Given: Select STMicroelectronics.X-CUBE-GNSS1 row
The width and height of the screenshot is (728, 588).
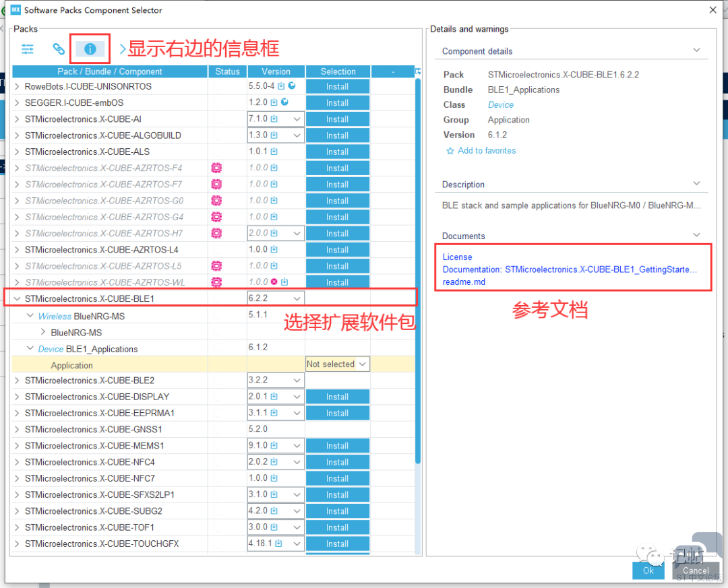Looking at the screenshot, I should coord(214,429).
